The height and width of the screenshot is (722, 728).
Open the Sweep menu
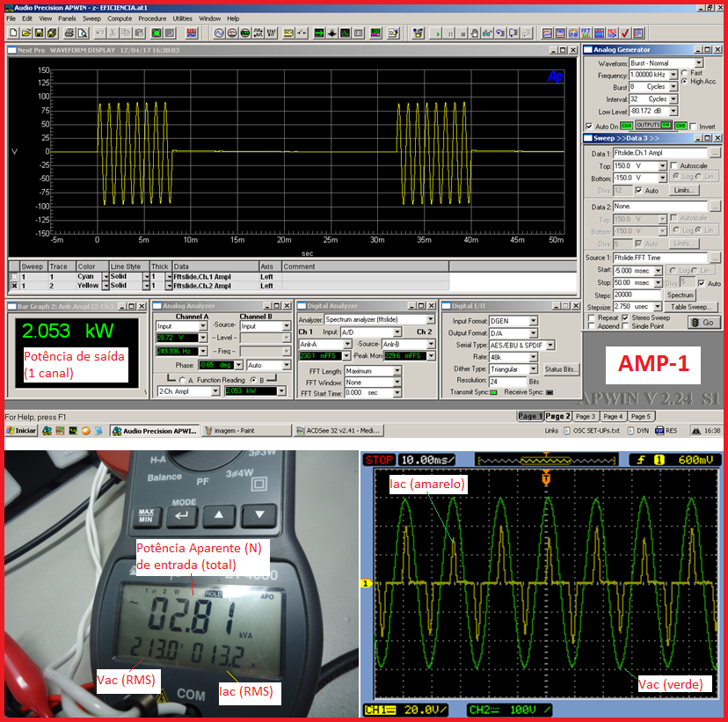point(92,18)
